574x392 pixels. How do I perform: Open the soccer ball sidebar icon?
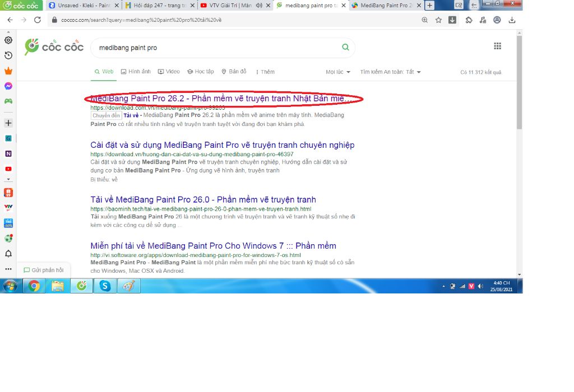click(8, 239)
